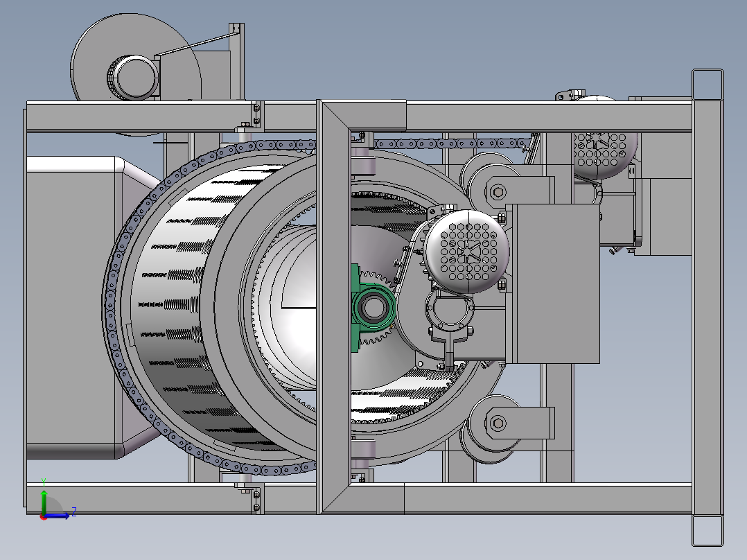Screen dimensions: 747x560
Task: Select the mitered vertical frame member crossing the drum
Action: click(x=333, y=308)
